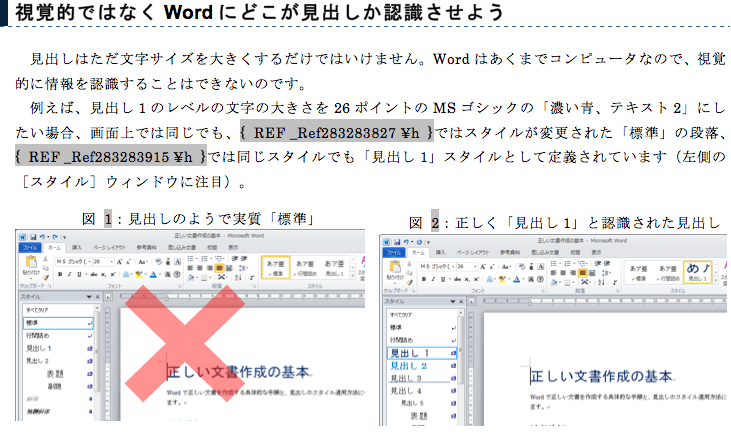Click the Sort A-Z icon in Figure 1 paragraph group

pos(238,277)
